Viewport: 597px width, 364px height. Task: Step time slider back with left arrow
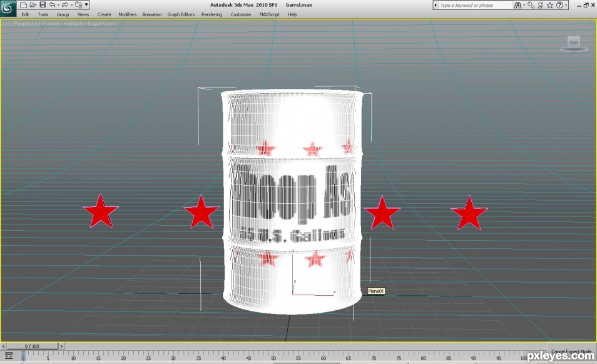tap(3, 346)
